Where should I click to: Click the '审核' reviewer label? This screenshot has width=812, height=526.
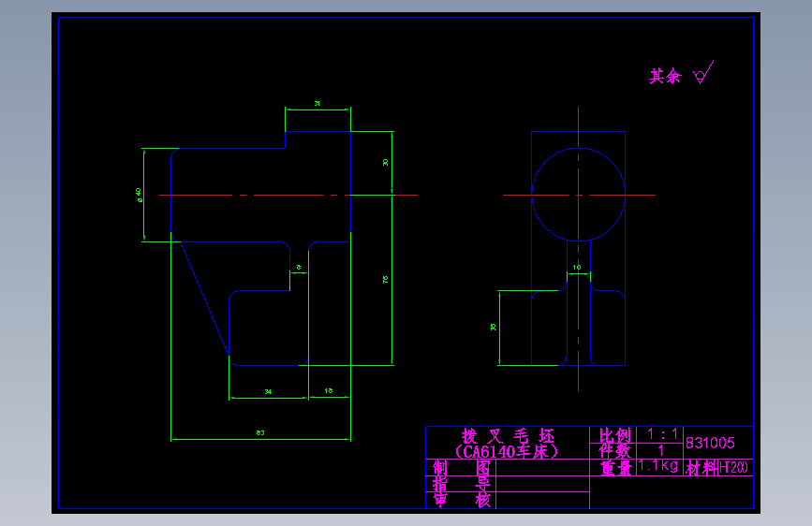(462, 501)
